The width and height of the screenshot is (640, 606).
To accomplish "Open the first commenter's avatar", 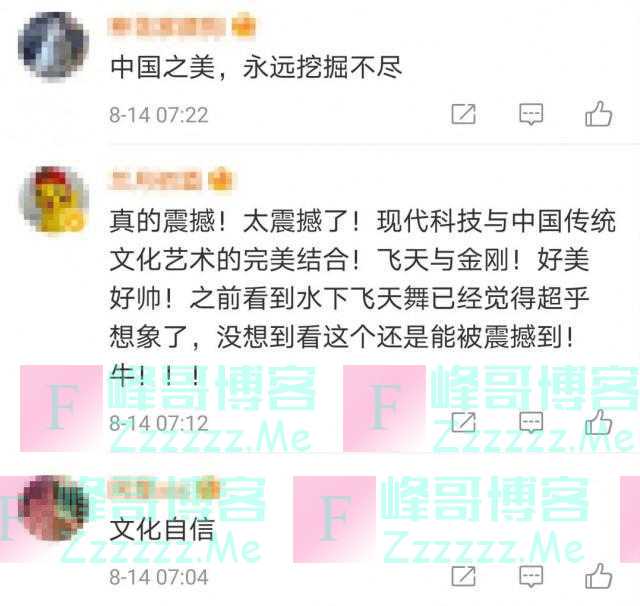I will pos(53,45).
